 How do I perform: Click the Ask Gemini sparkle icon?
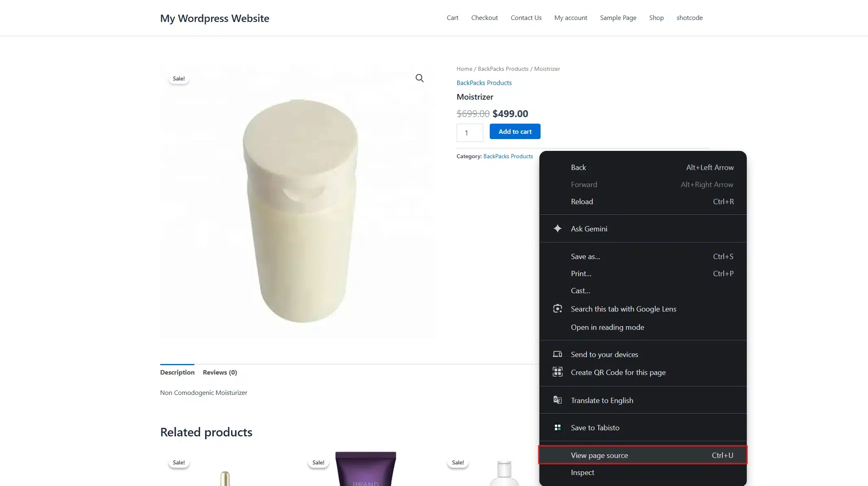coord(557,229)
